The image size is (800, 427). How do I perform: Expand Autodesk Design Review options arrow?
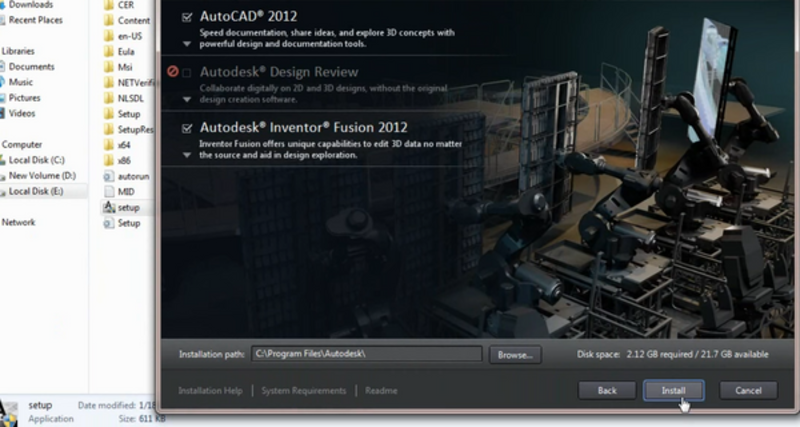coord(187,99)
